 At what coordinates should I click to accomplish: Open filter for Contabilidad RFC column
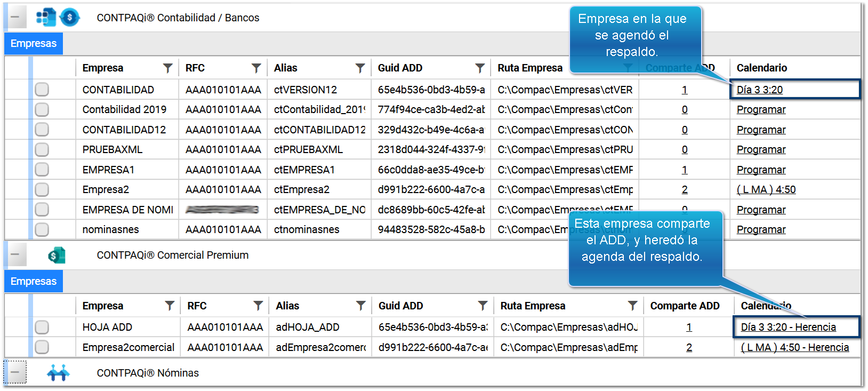click(256, 68)
